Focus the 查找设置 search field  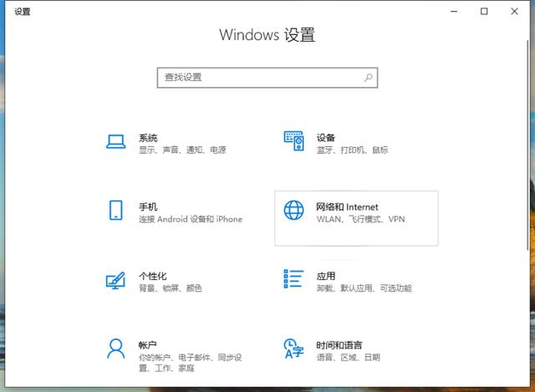click(259, 77)
